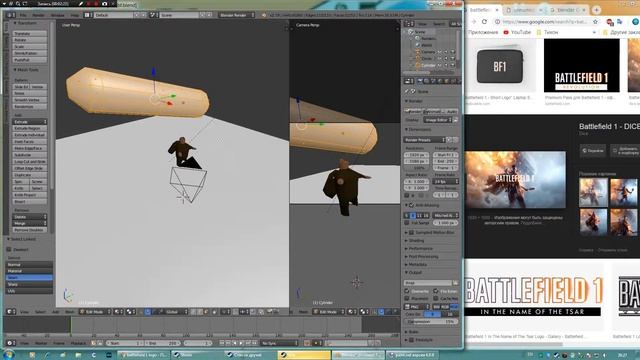640x360 pixels.
Task: Open the Help menu in Blender
Action: point(75,15)
